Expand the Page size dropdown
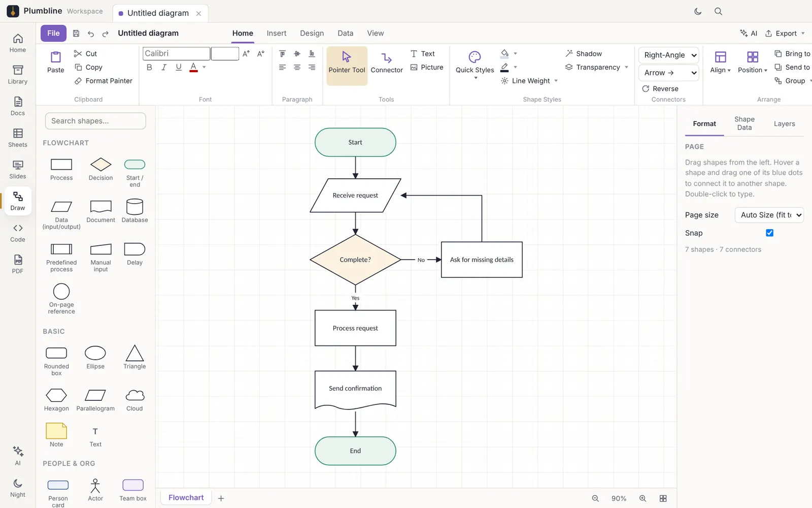Image resolution: width=812 pixels, height=508 pixels. (769, 215)
